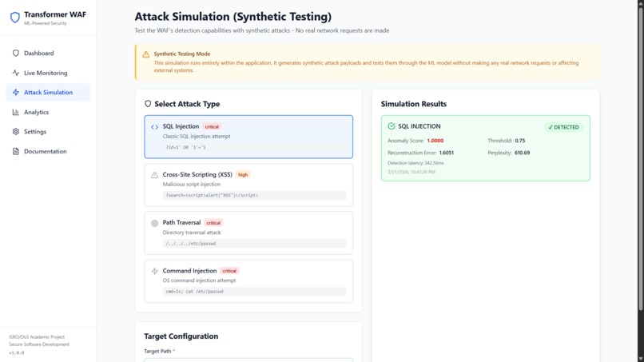Open the Documentation section
This screenshot has height=362, width=644.
48,151
